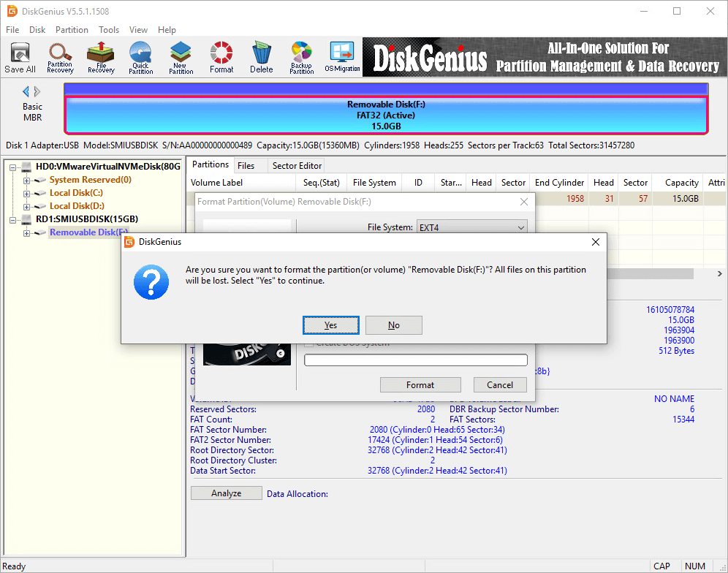Open the Help menu
The height and width of the screenshot is (573, 728).
(x=167, y=30)
